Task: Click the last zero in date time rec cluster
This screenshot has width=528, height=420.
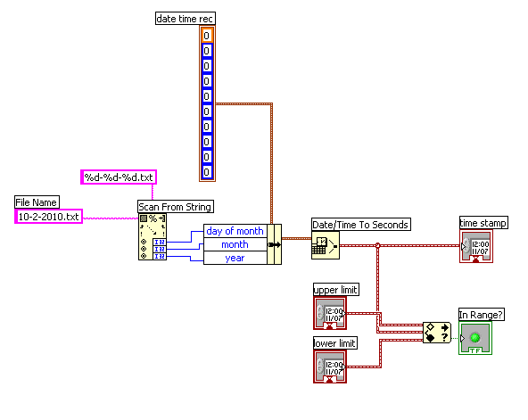Action: click(207, 172)
